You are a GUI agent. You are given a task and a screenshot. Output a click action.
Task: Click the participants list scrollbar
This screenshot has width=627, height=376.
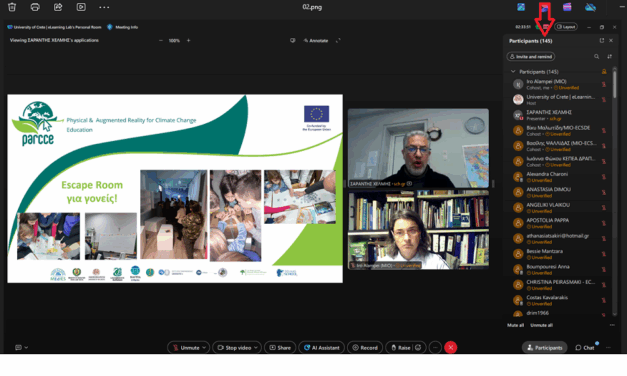pos(615,83)
